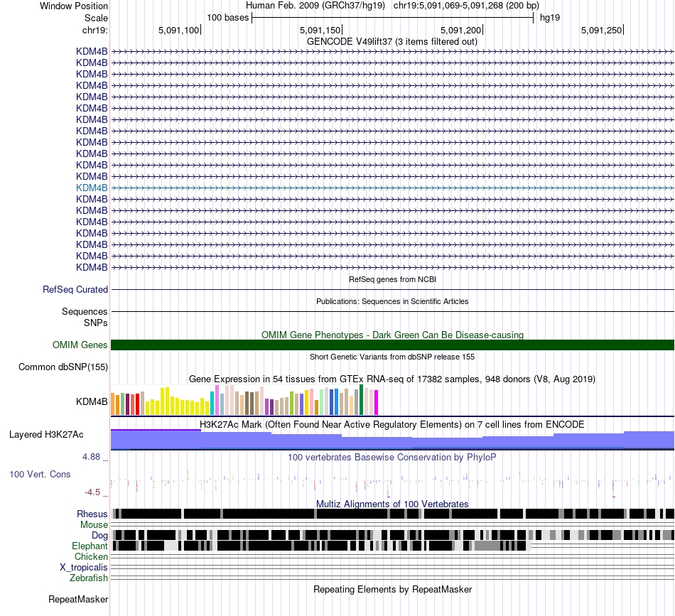
Task: Click the chr19: base position label
Action: tap(95, 30)
